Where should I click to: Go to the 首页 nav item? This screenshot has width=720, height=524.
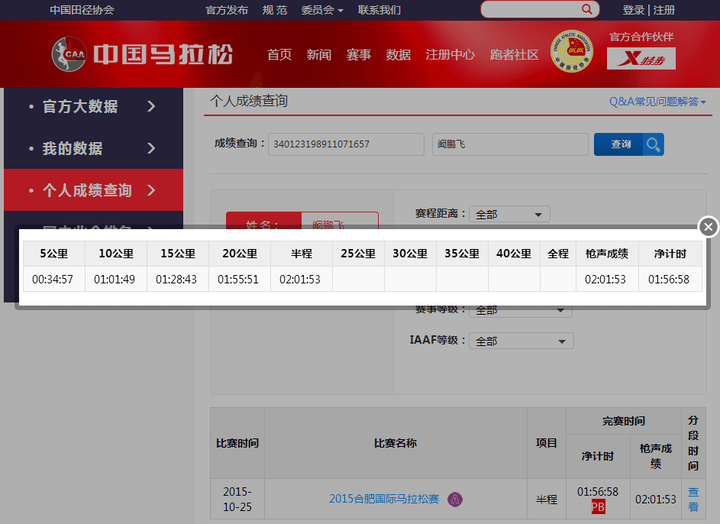click(x=280, y=55)
